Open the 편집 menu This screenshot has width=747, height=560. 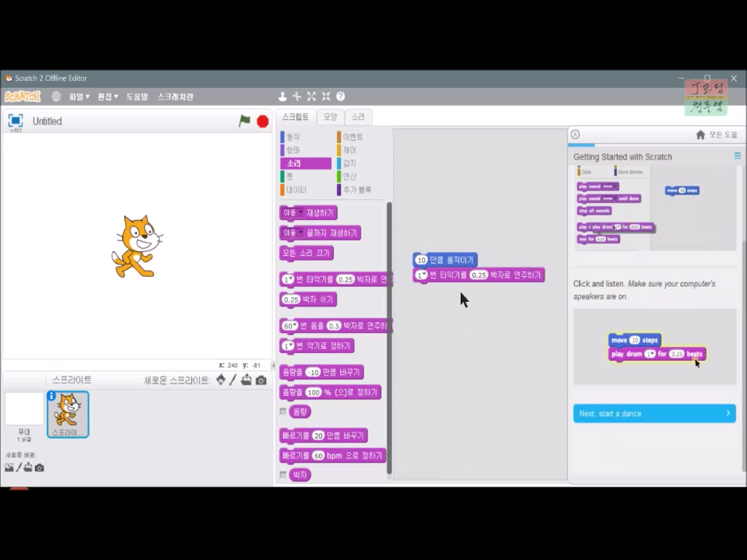107,96
